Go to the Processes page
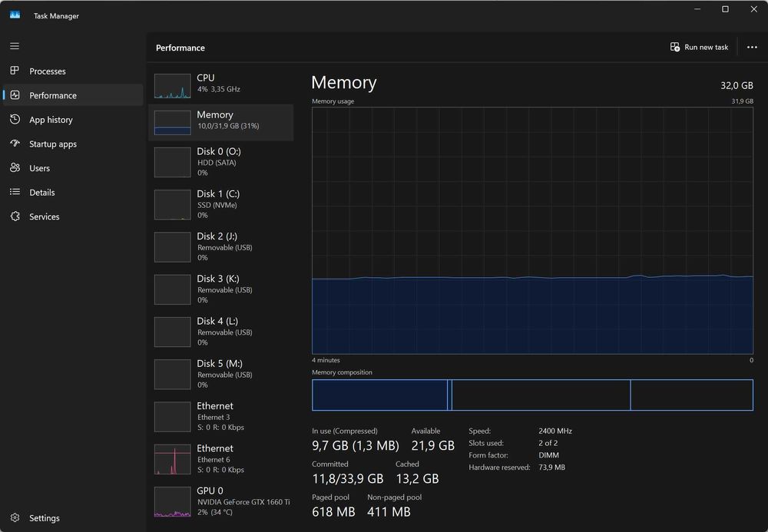The width and height of the screenshot is (768, 532). (x=73, y=71)
